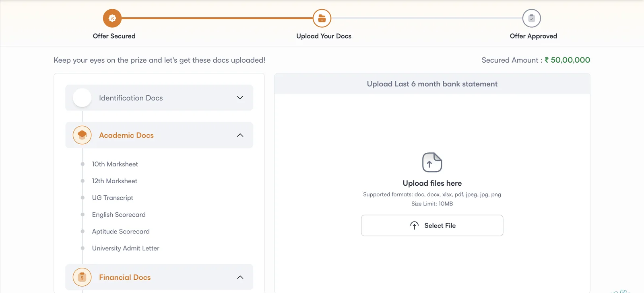Choose the University Admit Letter item

tap(126, 248)
